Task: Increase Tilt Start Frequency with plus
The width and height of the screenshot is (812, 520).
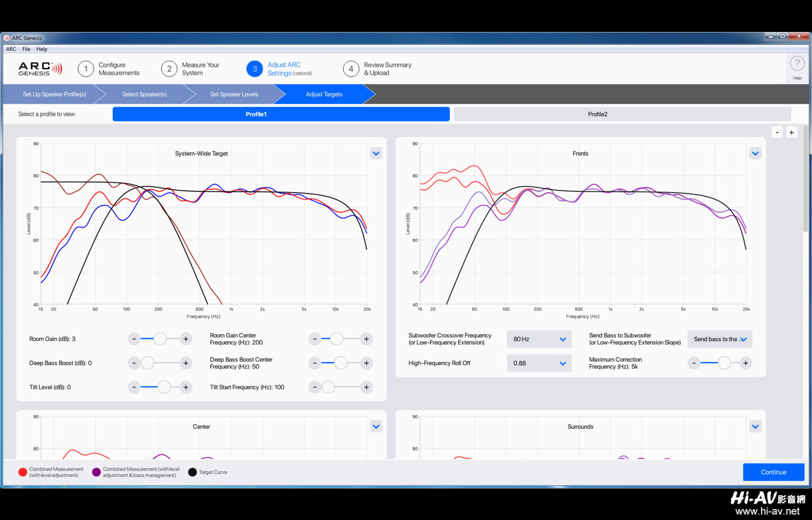Action: pyautogui.click(x=366, y=387)
